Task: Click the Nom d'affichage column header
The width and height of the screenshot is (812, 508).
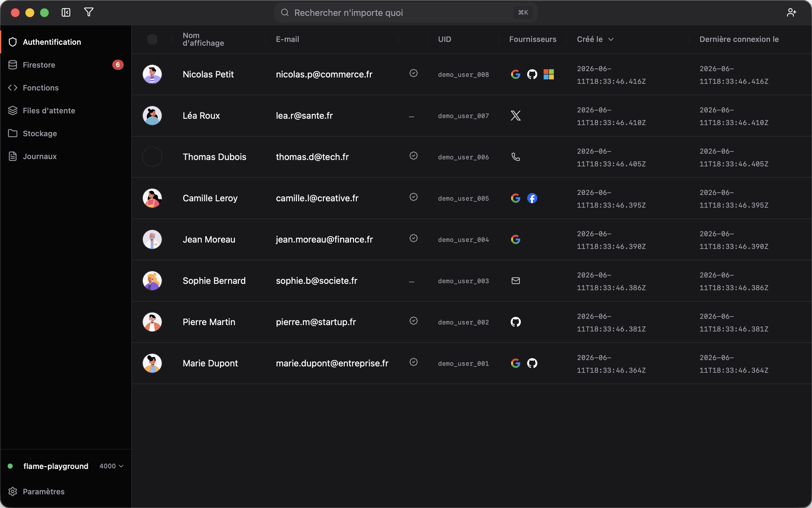Action: [x=203, y=39]
